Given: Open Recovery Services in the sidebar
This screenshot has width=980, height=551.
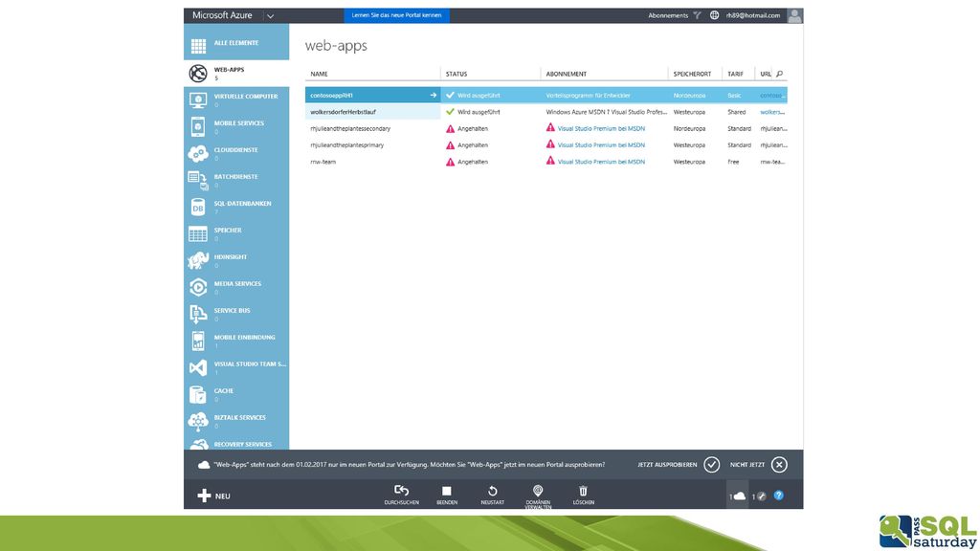Looking at the screenshot, I should tap(236, 444).
